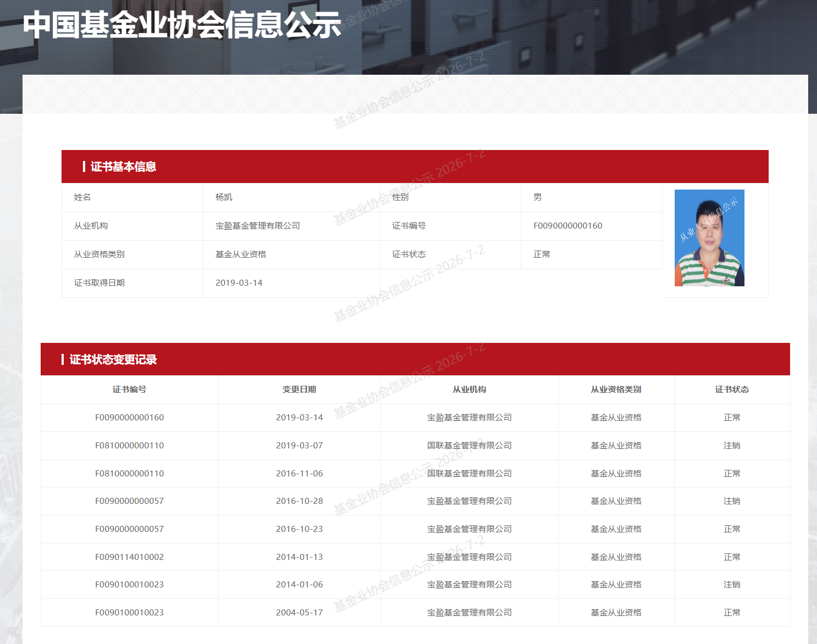817x644 pixels.
Task: Click 基金从业资格 in the 2014-01-13 row
Action: point(616,557)
